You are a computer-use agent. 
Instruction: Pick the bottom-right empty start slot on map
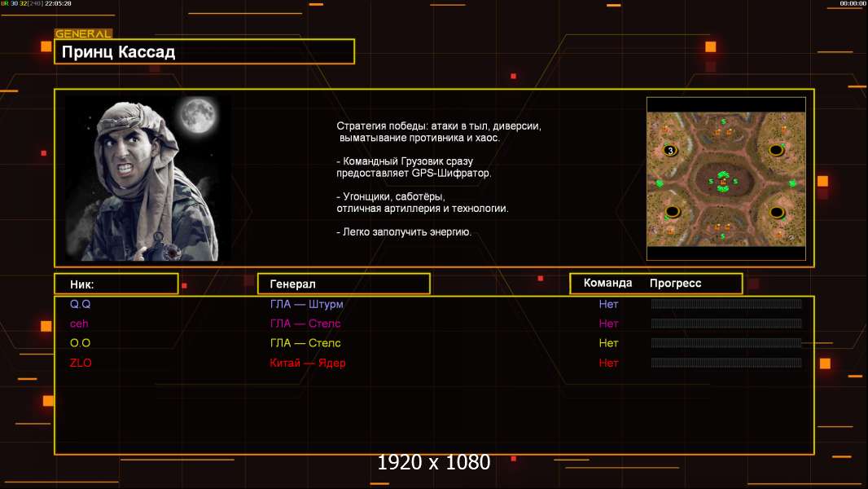tap(776, 213)
